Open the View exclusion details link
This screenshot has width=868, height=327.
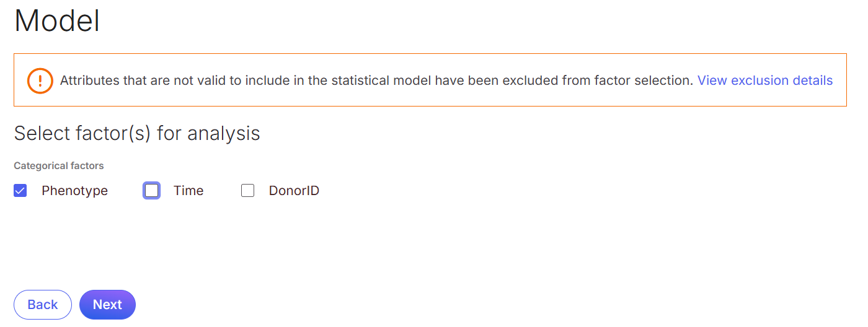coord(765,81)
